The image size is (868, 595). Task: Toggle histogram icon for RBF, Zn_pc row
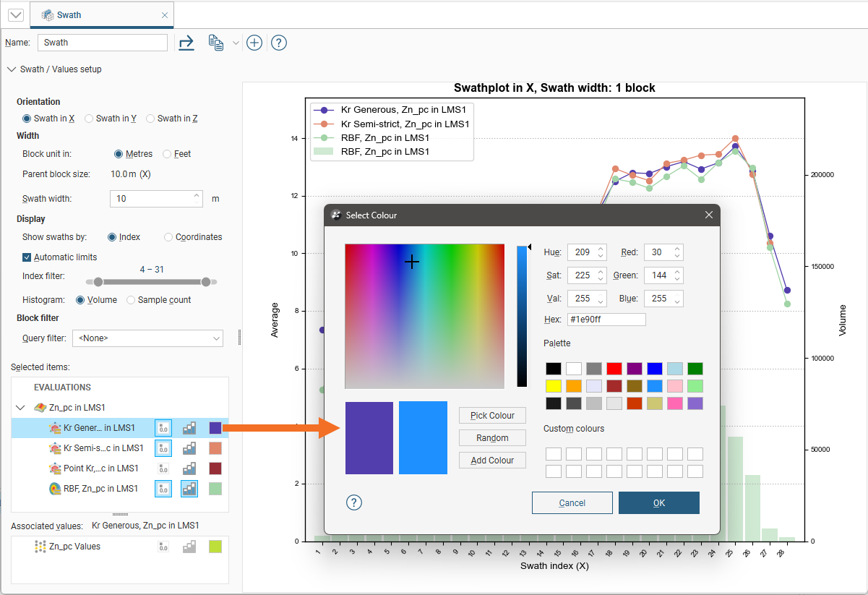tap(189, 489)
